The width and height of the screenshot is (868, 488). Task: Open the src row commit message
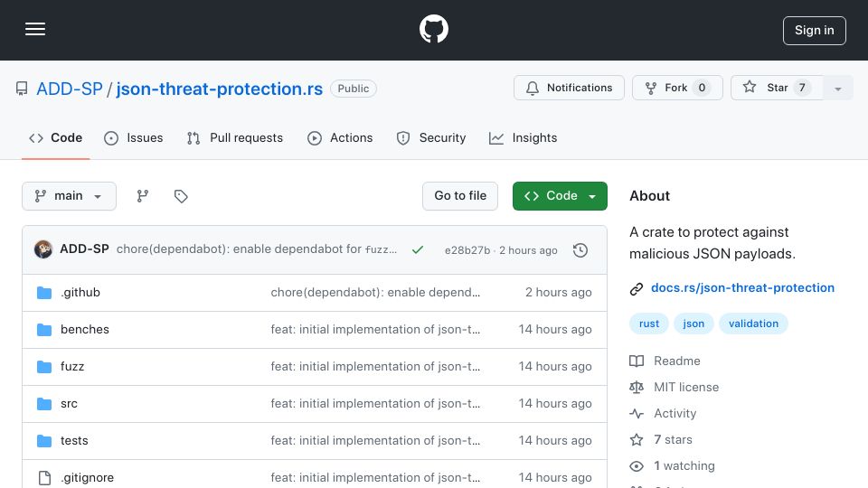click(x=375, y=403)
